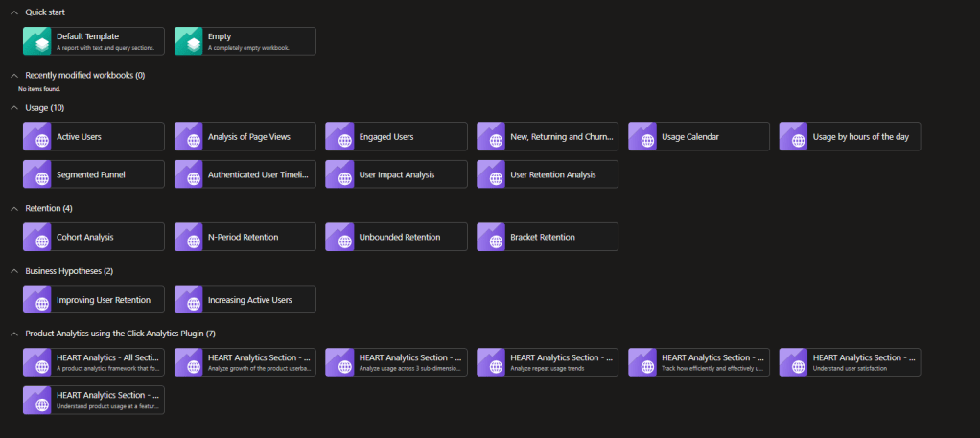Click the Active Users globe icon
Screen dimensions: 980x438
tap(37, 137)
